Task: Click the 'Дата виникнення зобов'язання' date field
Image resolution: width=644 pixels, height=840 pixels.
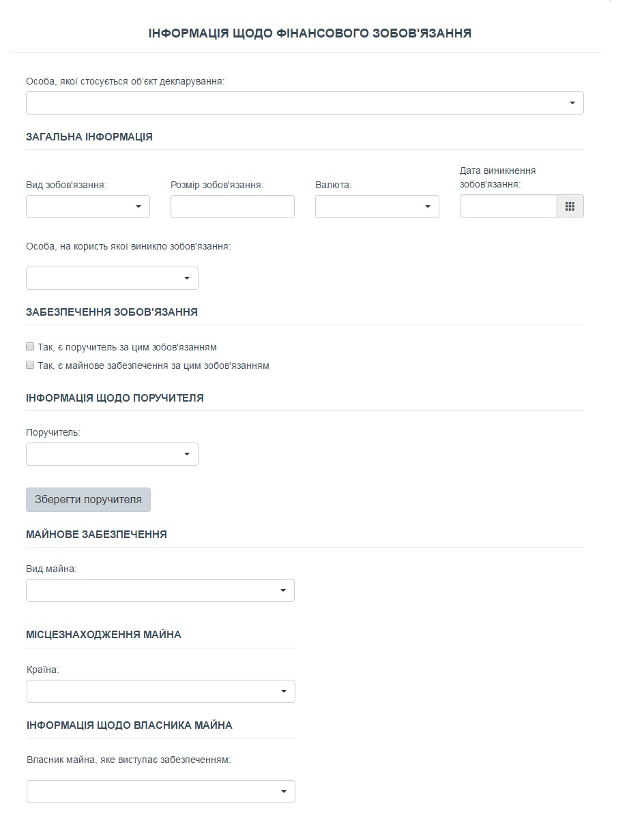Action: pos(508,206)
